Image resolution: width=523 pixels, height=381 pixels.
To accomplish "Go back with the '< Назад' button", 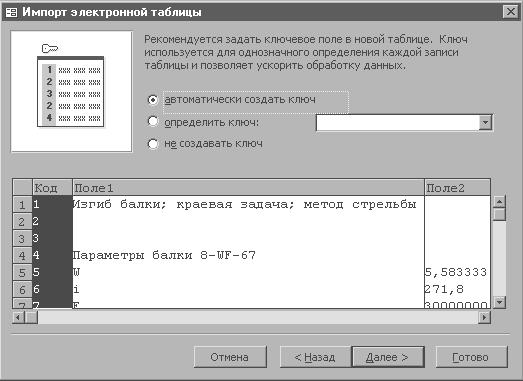I will [x=315, y=357].
